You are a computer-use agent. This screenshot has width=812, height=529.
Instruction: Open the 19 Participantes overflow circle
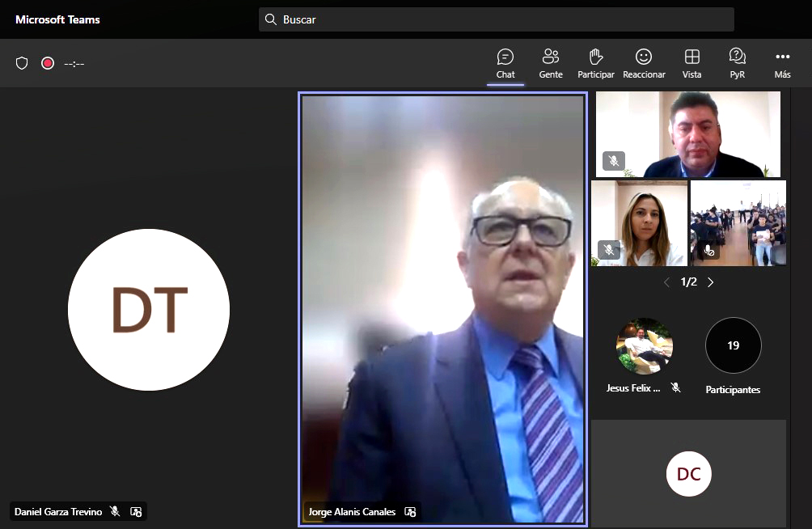point(733,345)
